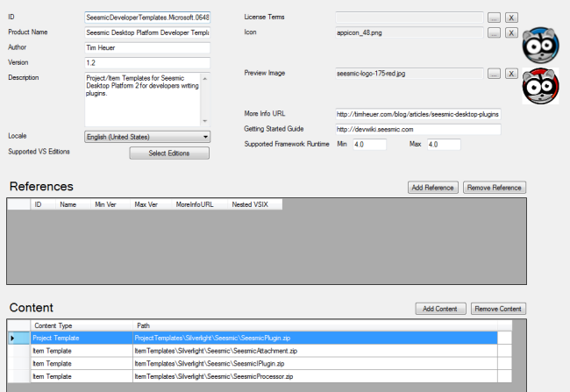Image resolution: width=570 pixels, height=392 pixels.
Task: Select the Project Template content type cell
Action: (x=82, y=339)
